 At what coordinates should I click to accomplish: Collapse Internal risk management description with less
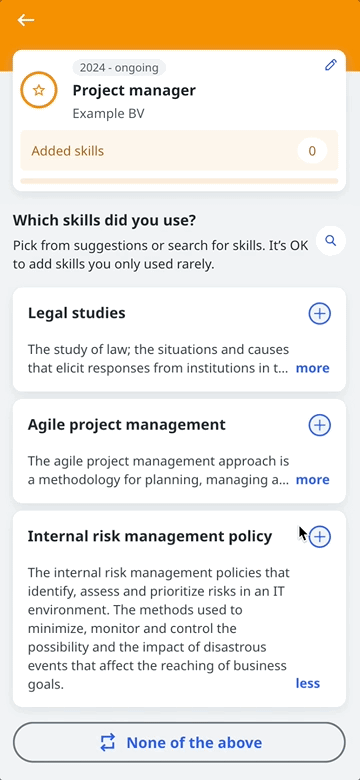click(x=308, y=683)
